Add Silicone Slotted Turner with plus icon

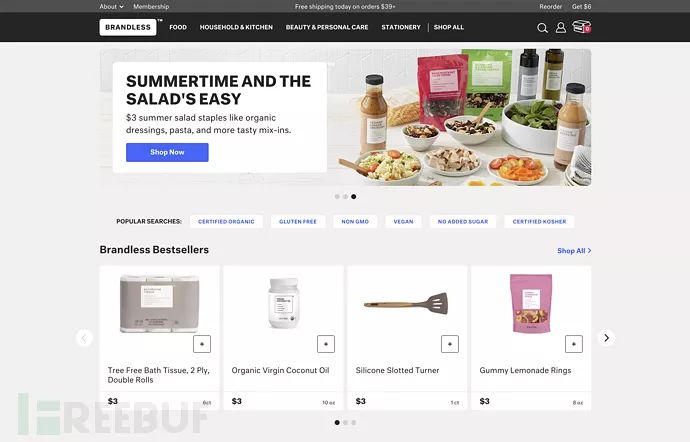(x=450, y=344)
